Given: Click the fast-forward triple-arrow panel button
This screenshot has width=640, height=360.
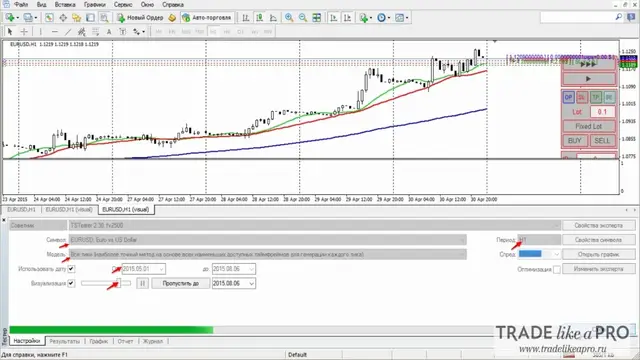Looking at the screenshot, I should [x=589, y=64].
